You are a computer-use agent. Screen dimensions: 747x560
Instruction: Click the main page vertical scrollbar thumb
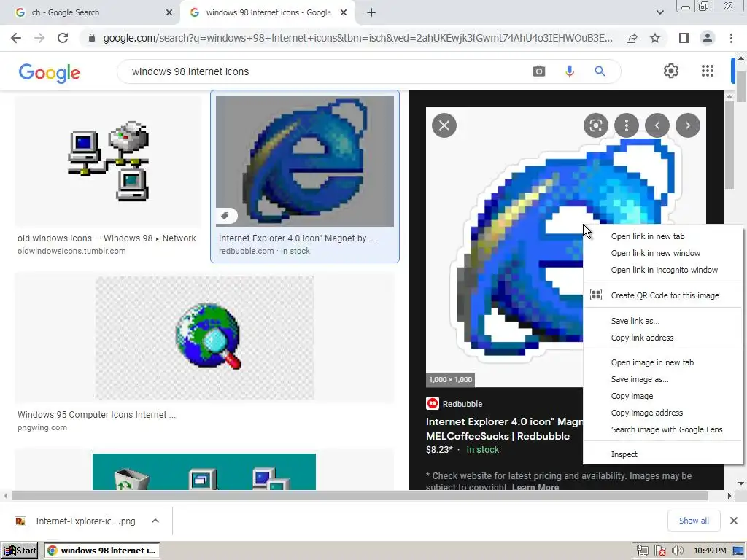pyautogui.click(x=741, y=86)
